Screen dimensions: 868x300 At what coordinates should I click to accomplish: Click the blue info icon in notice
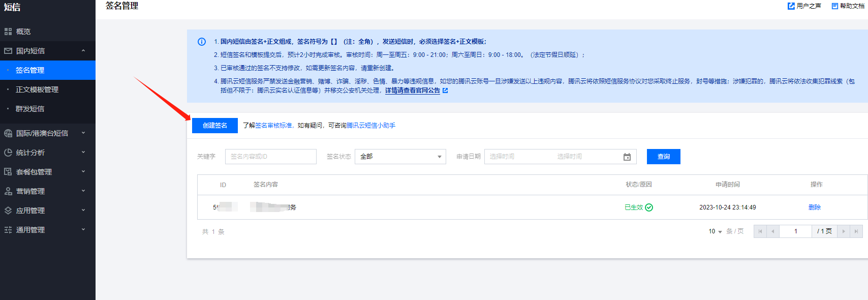[x=202, y=42]
